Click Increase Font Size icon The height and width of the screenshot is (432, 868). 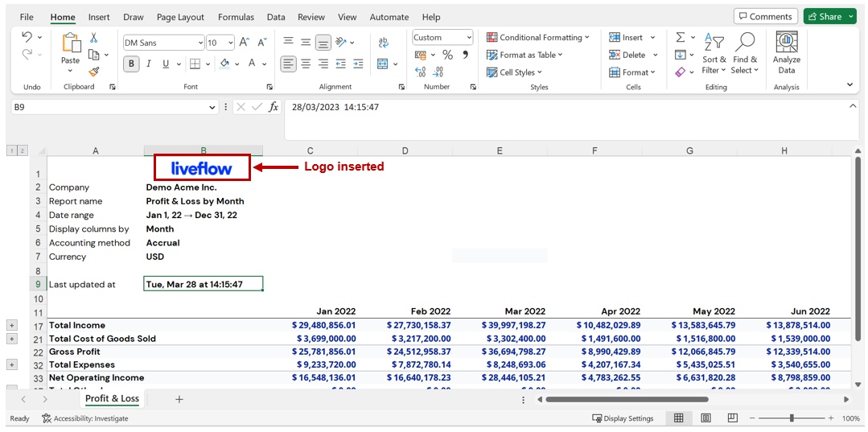tap(244, 42)
